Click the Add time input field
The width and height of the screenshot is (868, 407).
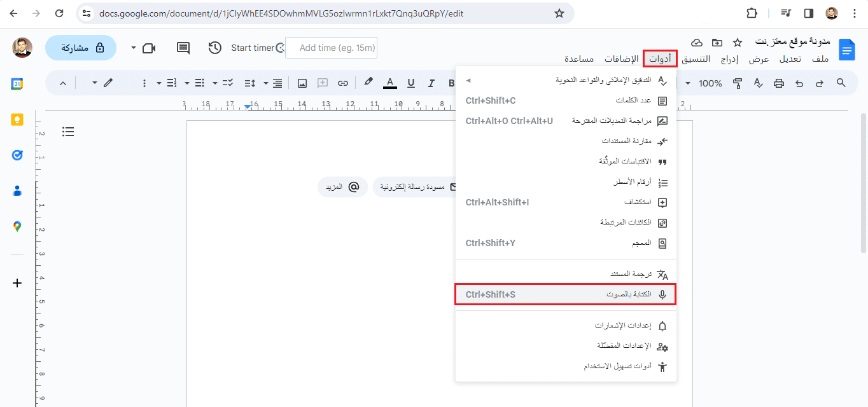[332, 48]
